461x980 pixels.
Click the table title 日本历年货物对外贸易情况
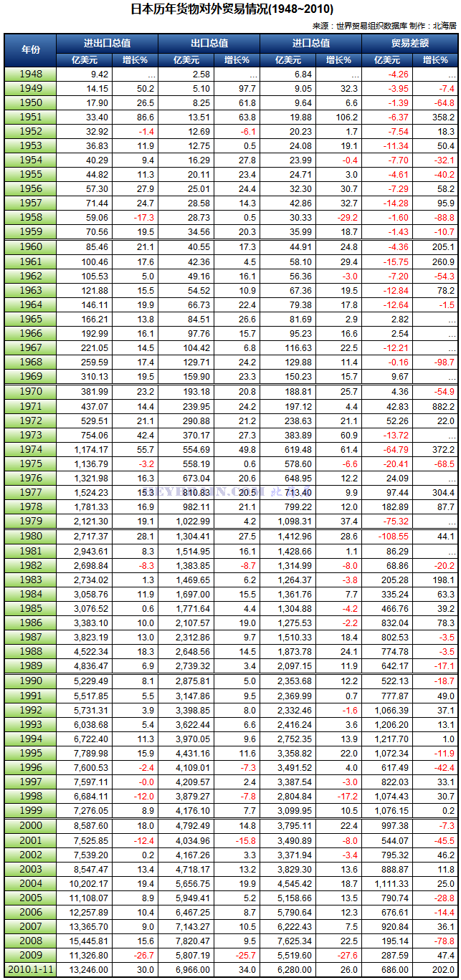[231, 9]
